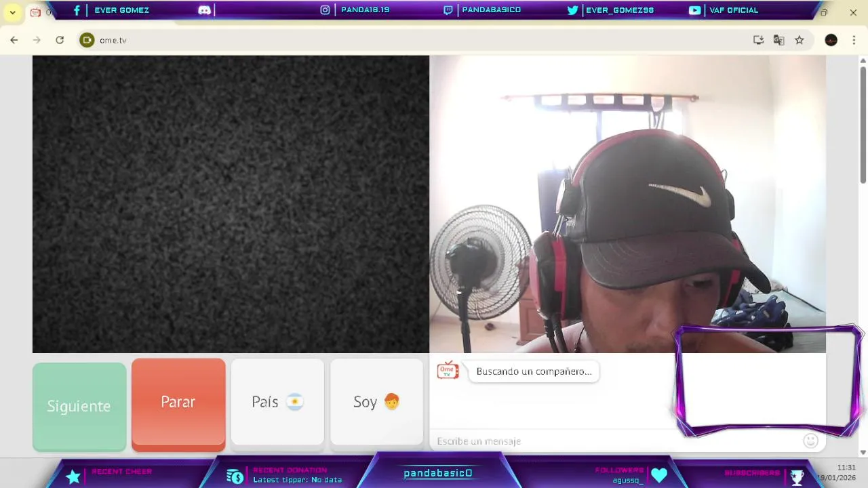Open the translate page icon
Image resolution: width=868 pixels, height=488 pixels.
pos(778,40)
